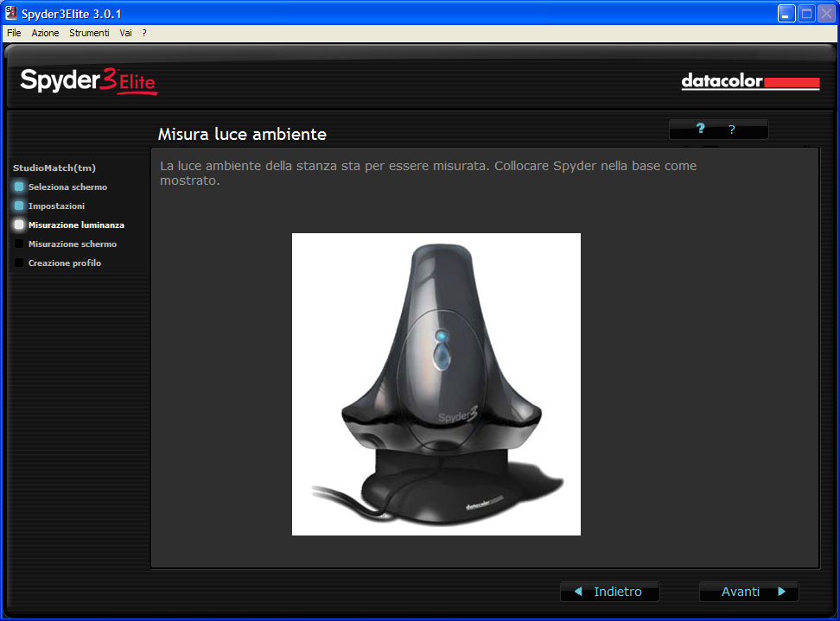Click the Spyder sensor illustration image

point(436,383)
